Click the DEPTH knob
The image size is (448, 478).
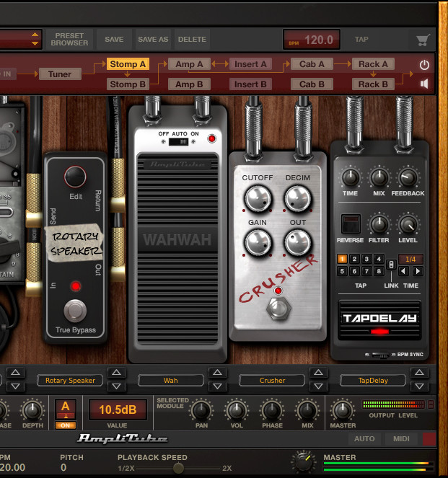(x=32, y=410)
